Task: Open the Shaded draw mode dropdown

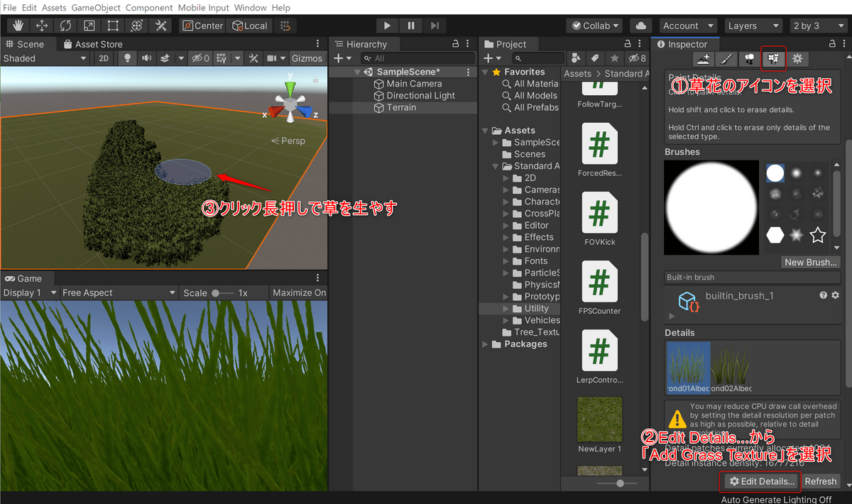Action: tap(45, 58)
